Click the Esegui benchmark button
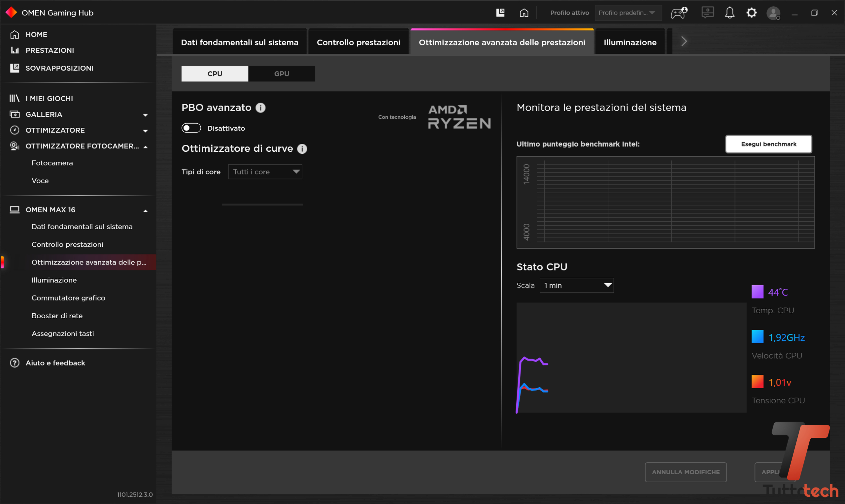845x504 pixels. [768, 144]
